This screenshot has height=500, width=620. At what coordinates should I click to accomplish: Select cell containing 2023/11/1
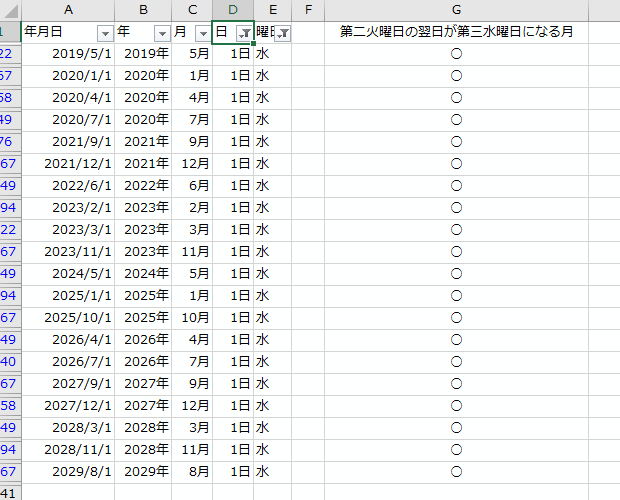68,252
